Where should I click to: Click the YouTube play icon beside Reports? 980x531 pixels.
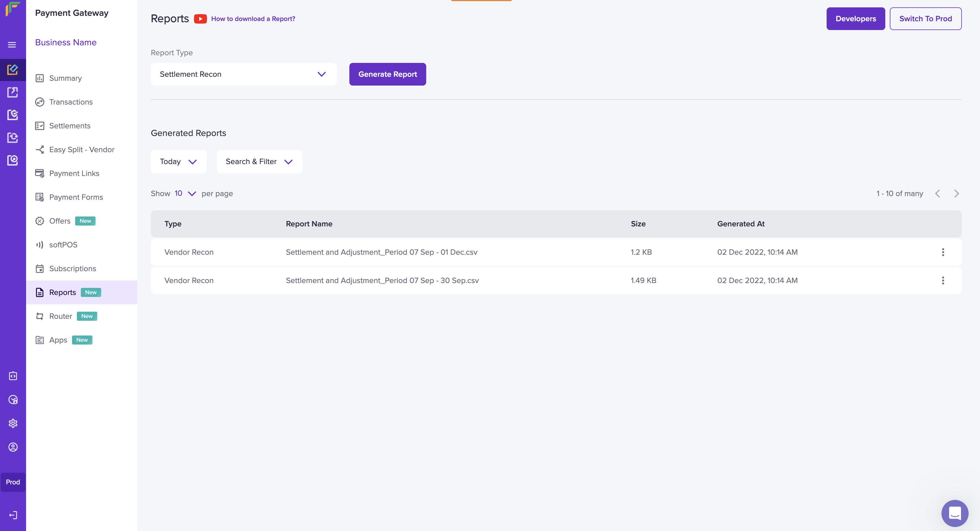200,19
